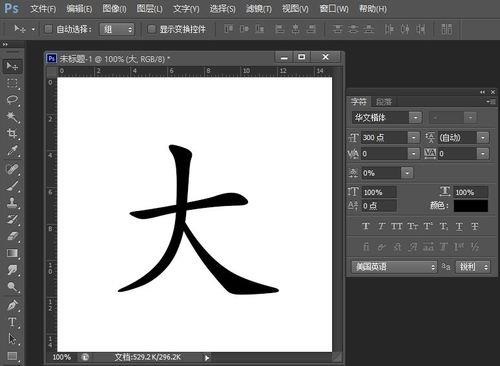Select the Smudge tool
This screenshot has height=366, width=500.
[12, 270]
